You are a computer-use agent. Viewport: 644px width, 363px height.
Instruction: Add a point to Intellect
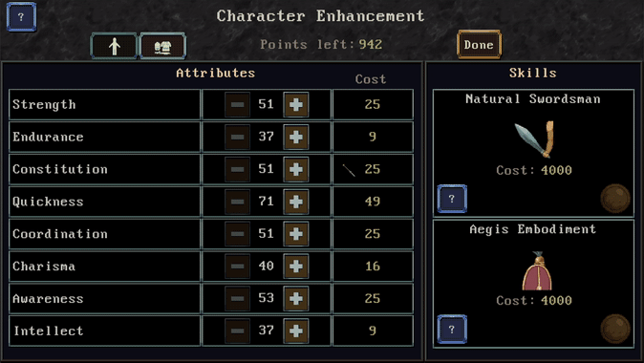[x=295, y=331]
